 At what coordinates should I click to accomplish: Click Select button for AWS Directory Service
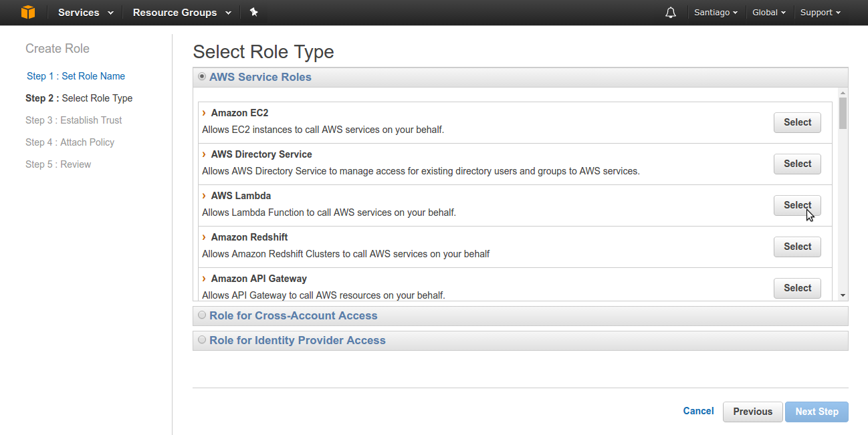tap(797, 164)
